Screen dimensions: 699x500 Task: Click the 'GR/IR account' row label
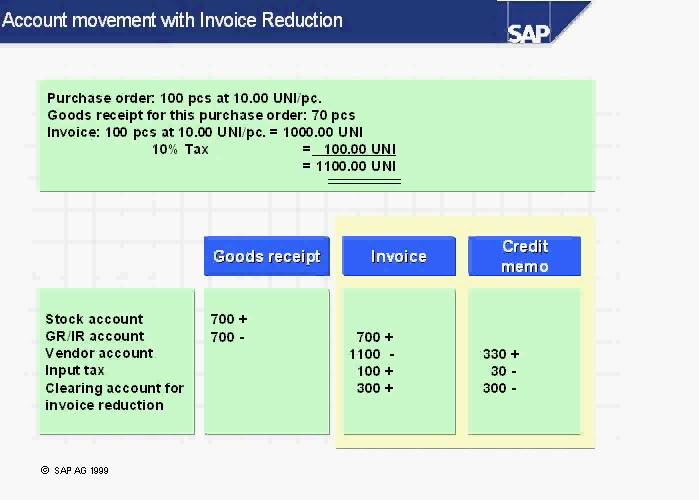95,336
